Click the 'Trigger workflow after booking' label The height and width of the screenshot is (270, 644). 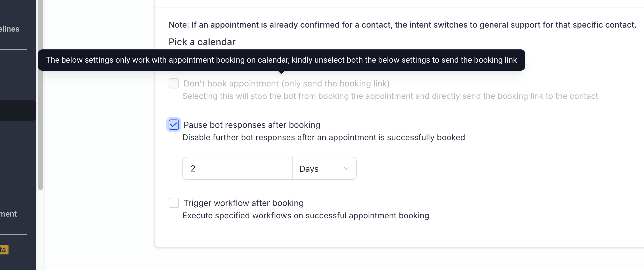coord(244,203)
